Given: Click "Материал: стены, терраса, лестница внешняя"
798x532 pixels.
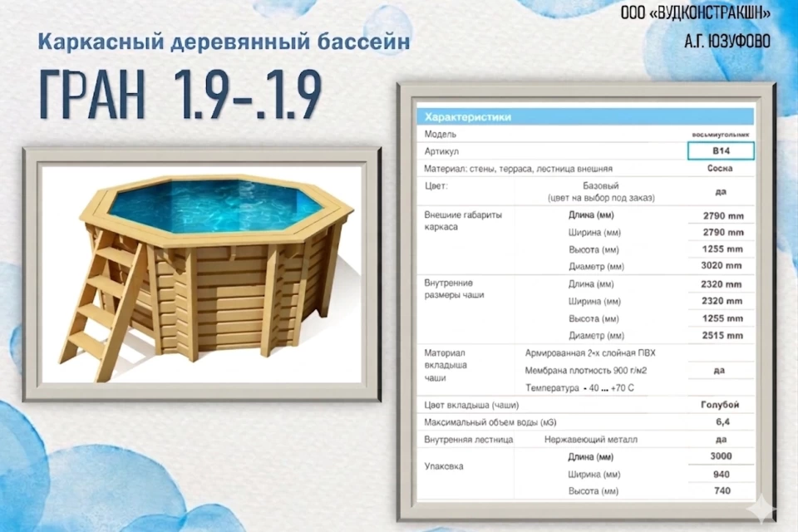Looking at the screenshot, I should tap(518, 169).
